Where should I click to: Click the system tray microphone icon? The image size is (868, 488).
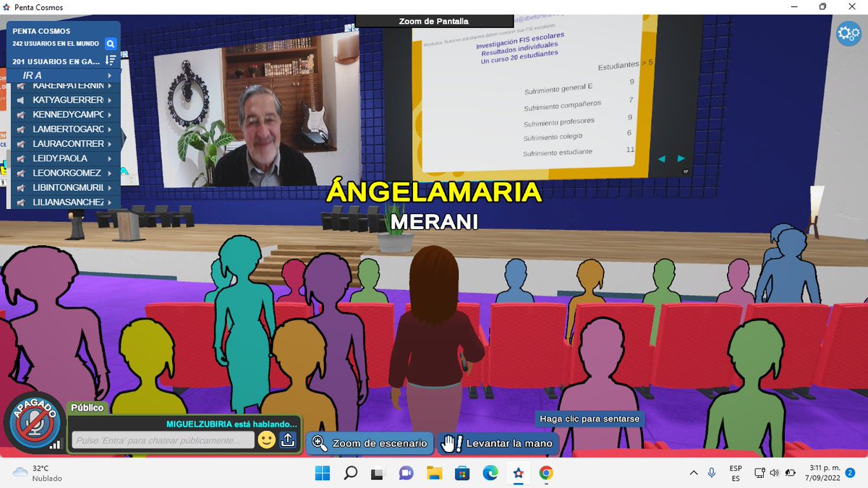(712, 473)
